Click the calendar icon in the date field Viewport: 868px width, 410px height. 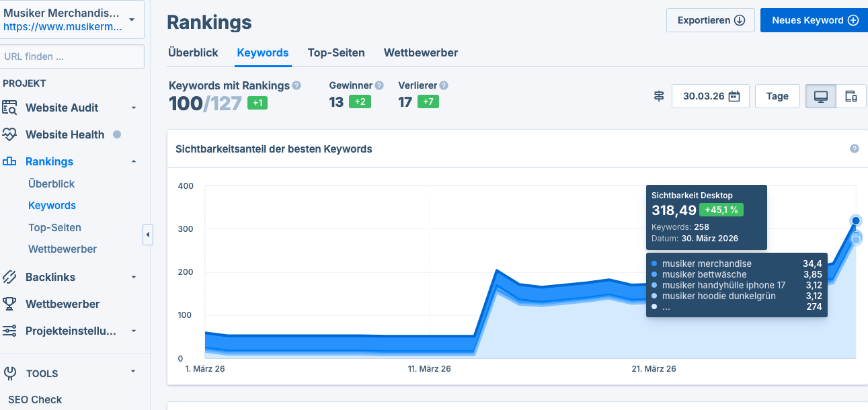[x=736, y=95]
